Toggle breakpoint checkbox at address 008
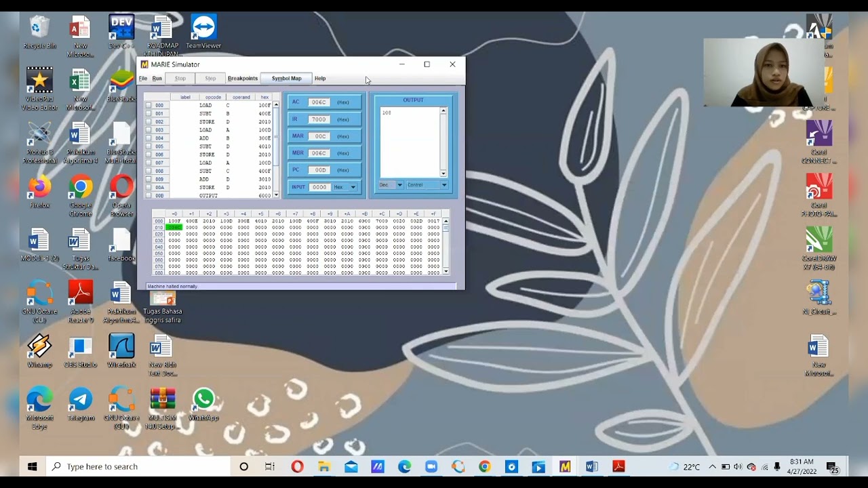Screen dimensions: 868x488 click(149, 171)
